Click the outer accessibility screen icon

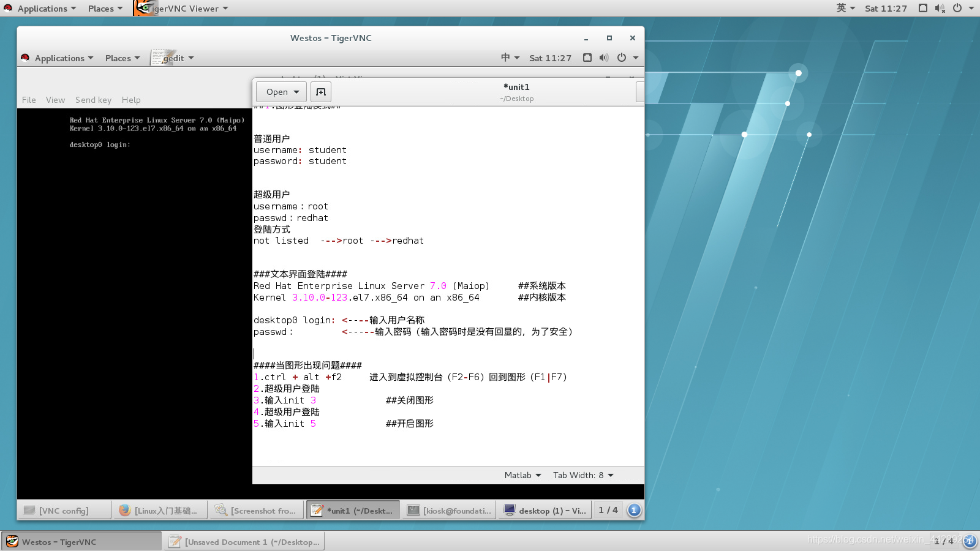[x=923, y=8]
